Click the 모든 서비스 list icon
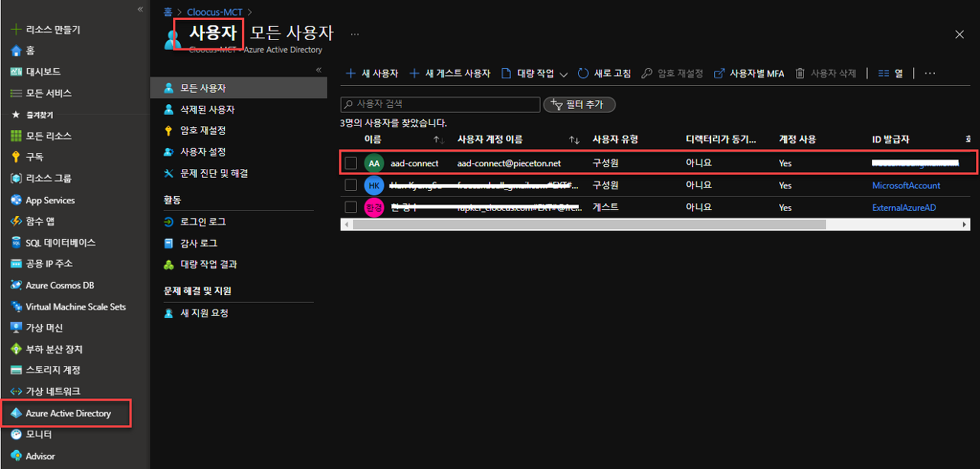Screen dimensions: 980x469 click(x=16, y=93)
